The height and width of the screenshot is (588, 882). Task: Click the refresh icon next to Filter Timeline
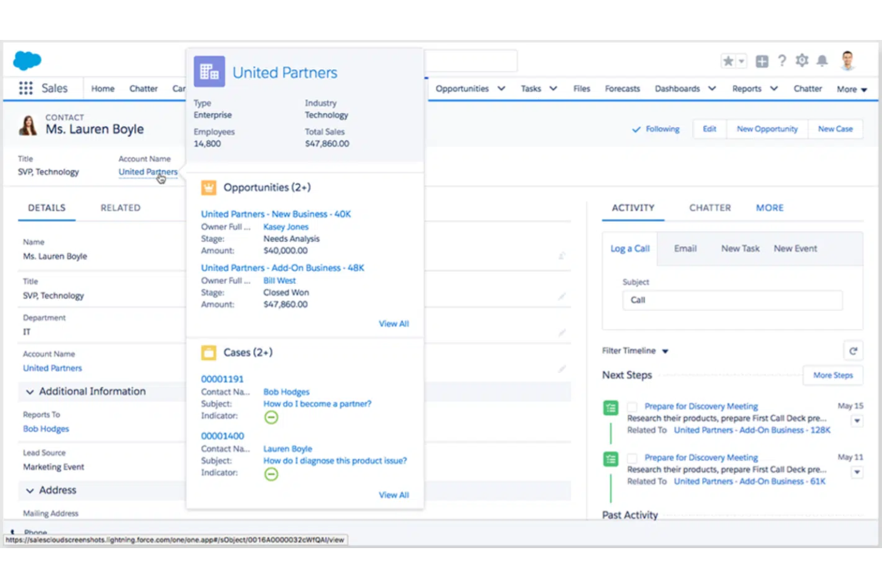[x=853, y=351]
